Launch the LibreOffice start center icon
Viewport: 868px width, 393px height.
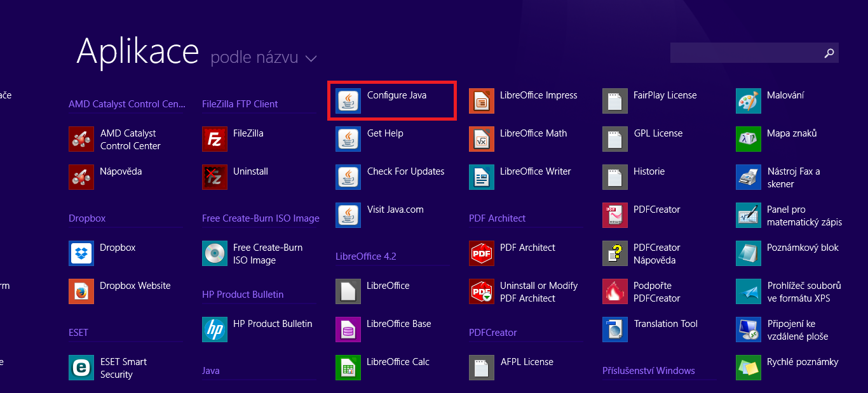tap(348, 291)
